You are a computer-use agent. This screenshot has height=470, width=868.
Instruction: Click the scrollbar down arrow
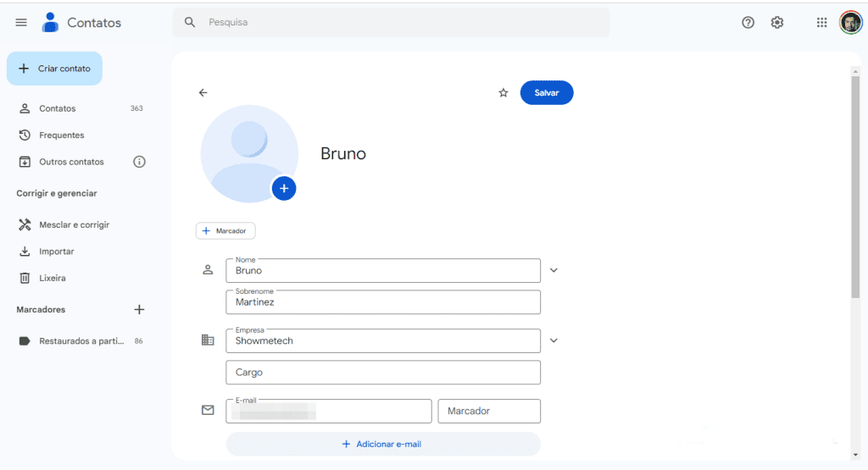[x=855, y=455]
